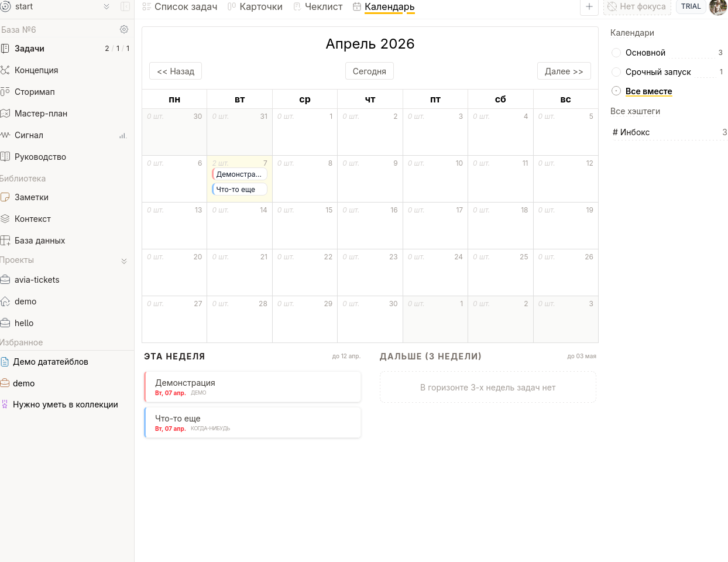Select the Основной calendar radio button
Screen dimensions: 728x562
[616, 53]
